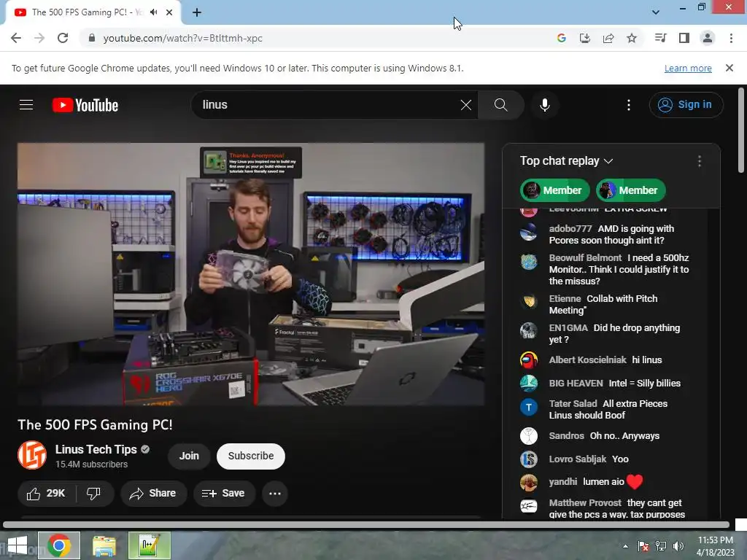This screenshot has width=747, height=560.
Task: Open volume control in system tray
Action: (678, 546)
